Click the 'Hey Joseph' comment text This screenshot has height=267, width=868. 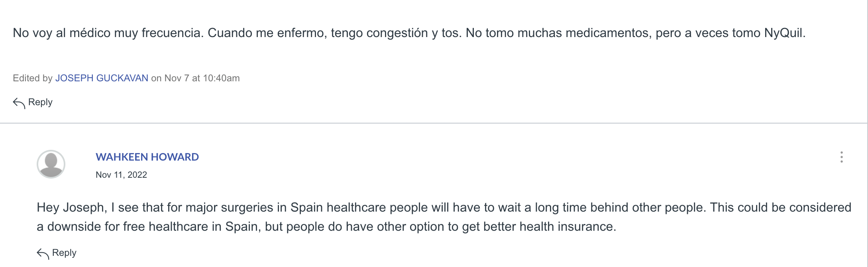tap(444, 217)
